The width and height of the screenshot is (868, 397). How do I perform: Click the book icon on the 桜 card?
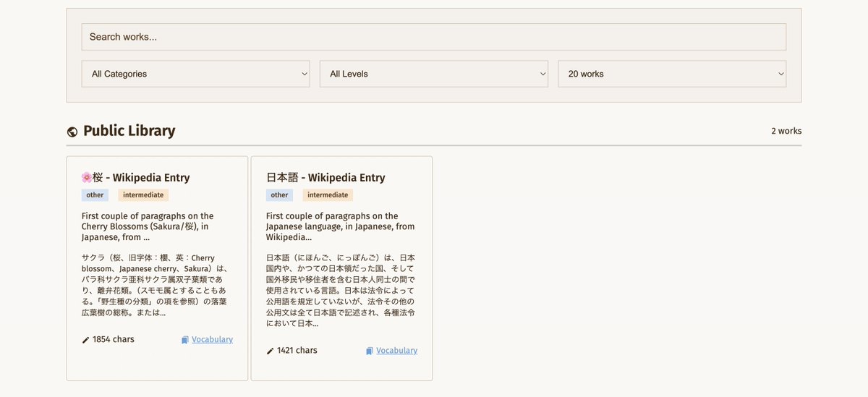click(185, 340)
